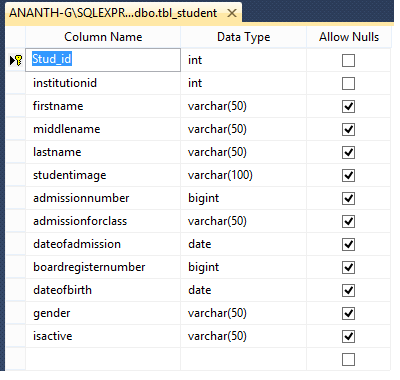This screenshot has width=400, height=380.
Task: Uncheck Allow Nulls for admissionnumber
Action: (x=348, y=199)
